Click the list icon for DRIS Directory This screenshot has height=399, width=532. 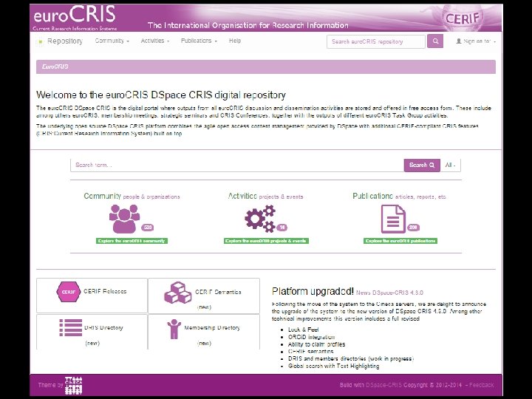pos(71,328)
